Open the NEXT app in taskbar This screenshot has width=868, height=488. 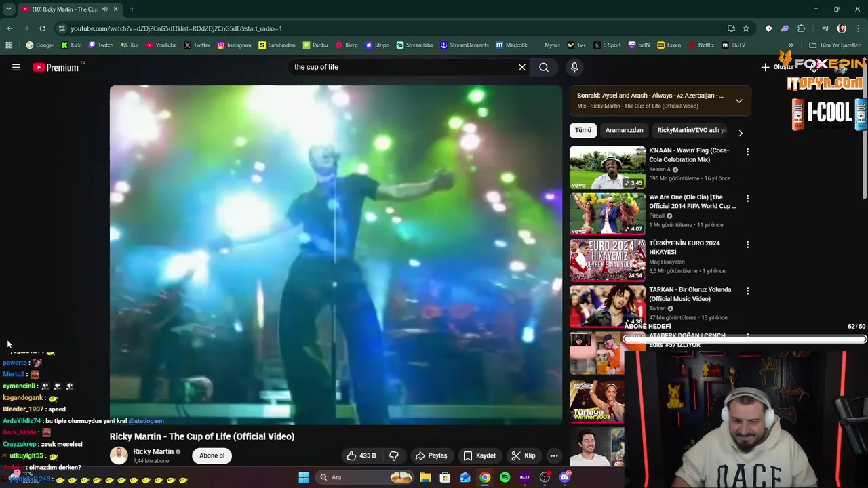(x=524, y=477)
